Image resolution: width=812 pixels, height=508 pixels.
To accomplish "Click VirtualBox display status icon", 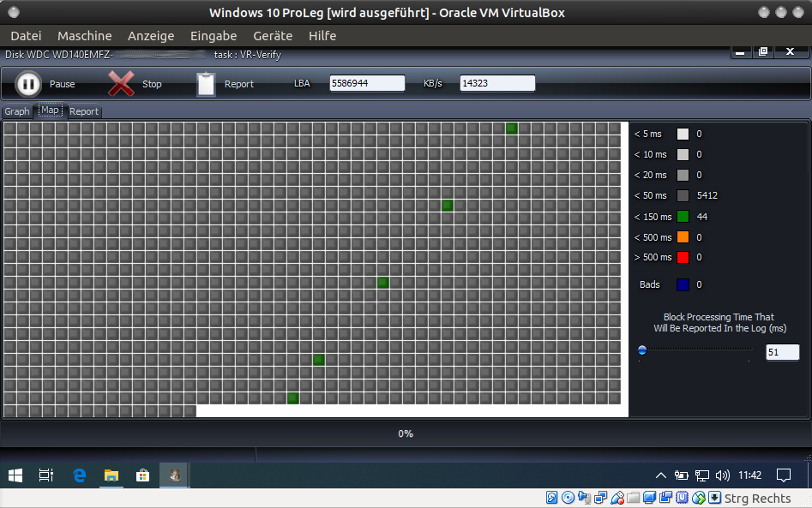I will [649, 498].
